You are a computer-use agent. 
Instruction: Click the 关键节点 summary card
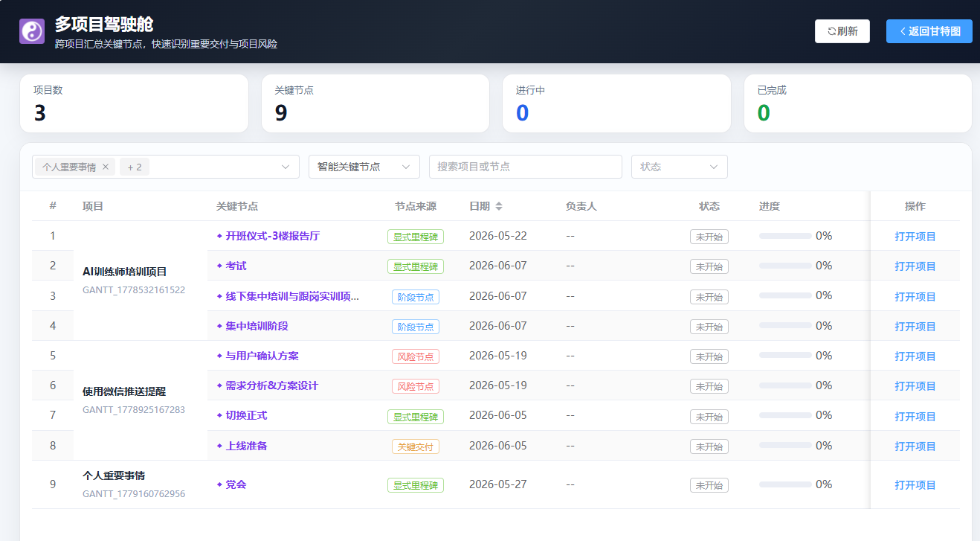coord(375,103)
